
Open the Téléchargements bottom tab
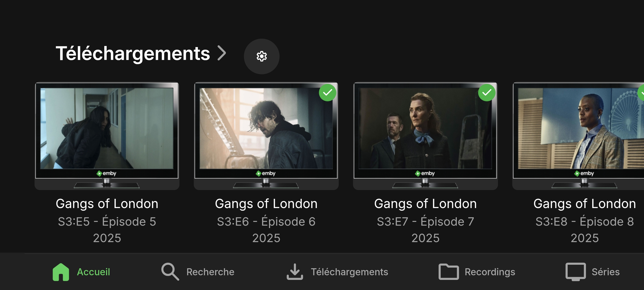point(349,272)
